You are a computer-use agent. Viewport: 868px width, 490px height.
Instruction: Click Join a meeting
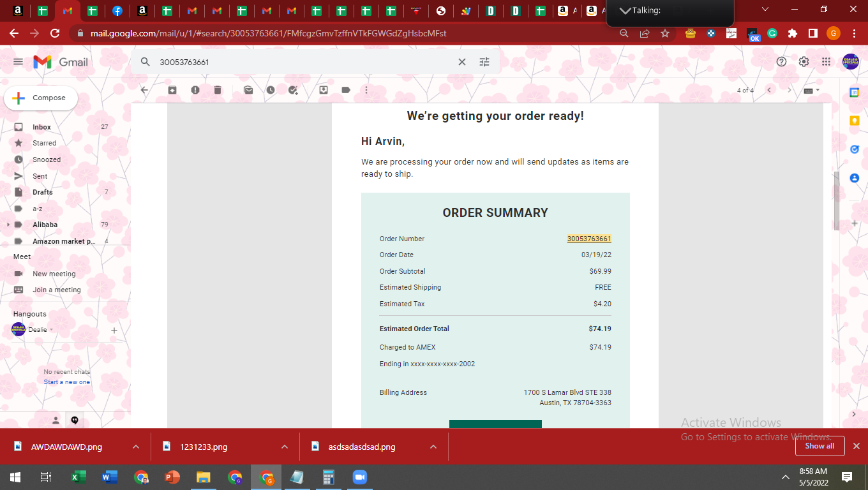coord(56,290)
